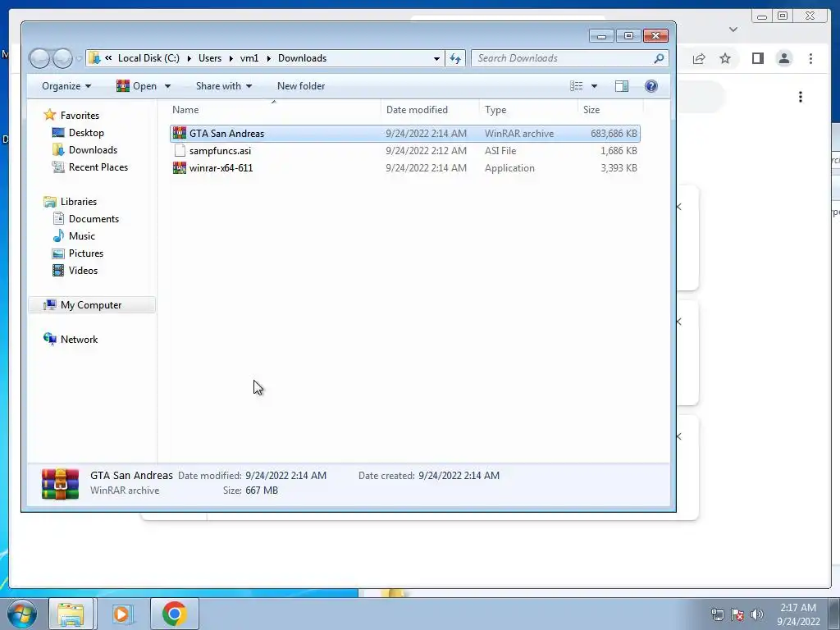Click the Back navigation arrow in Explorer
The image size is (840, 630).
(x=39, y=58)
